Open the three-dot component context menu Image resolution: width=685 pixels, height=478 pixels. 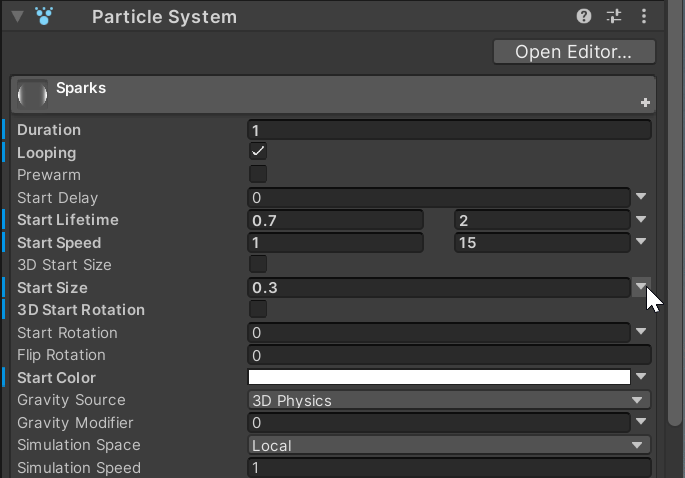[643, 17]
